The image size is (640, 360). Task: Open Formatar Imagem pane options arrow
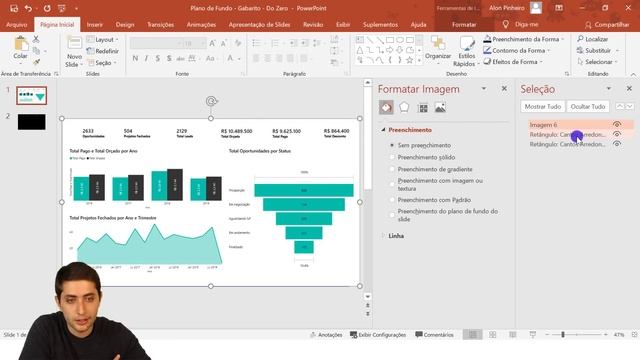[484, 89]
